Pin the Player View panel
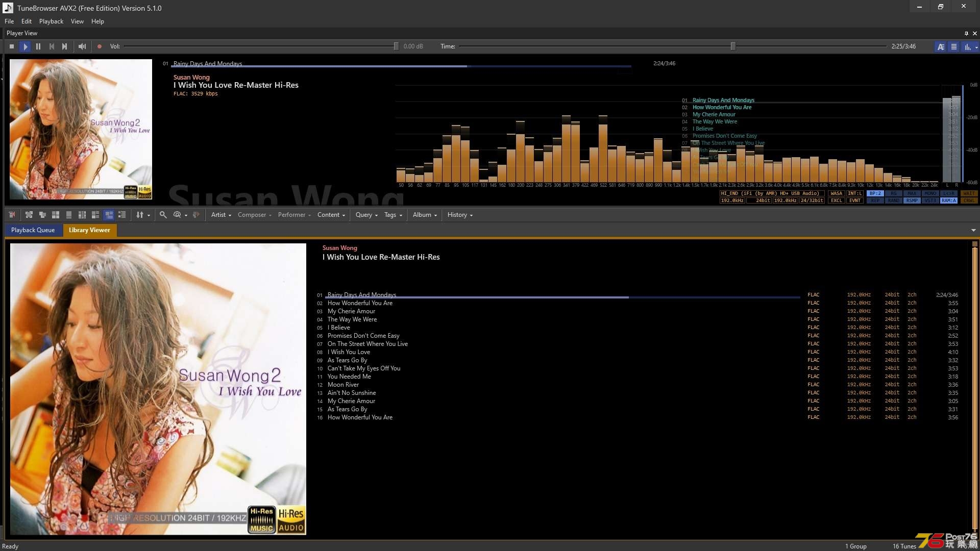 click(966, 33)
